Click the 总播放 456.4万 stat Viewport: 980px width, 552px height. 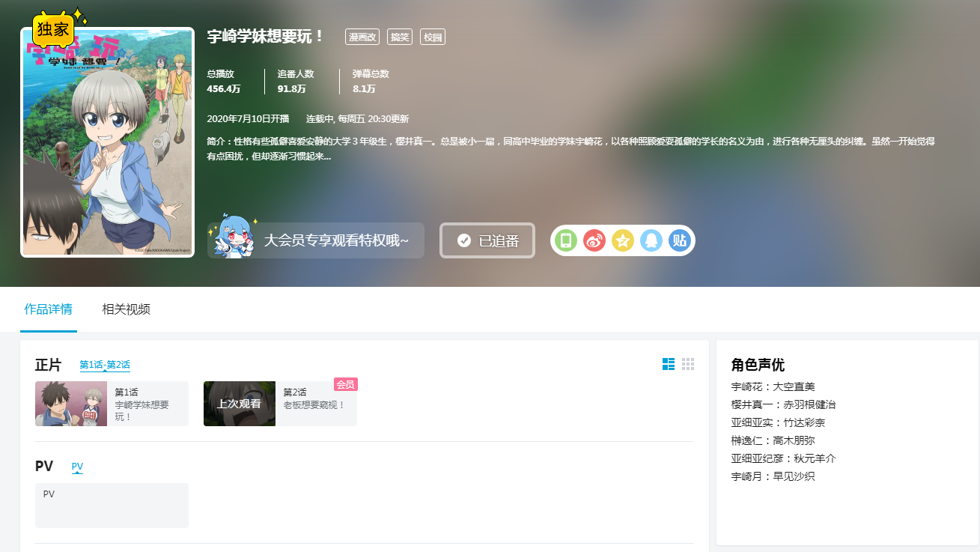tap(224, 81)
